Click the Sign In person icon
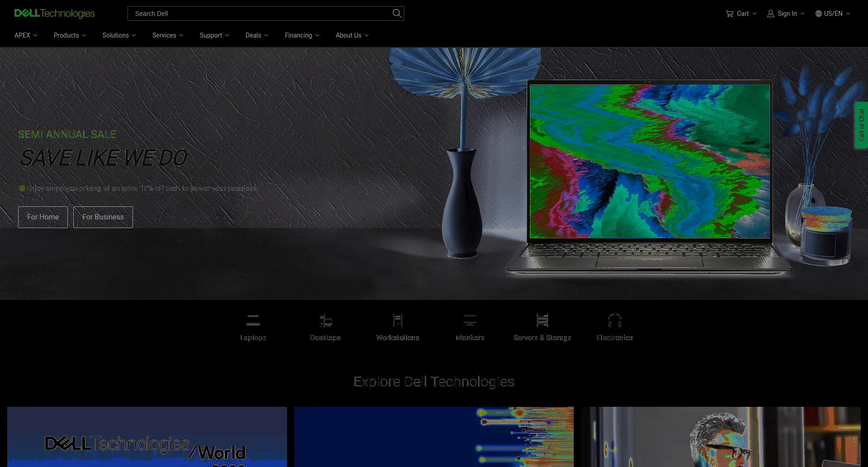868x467 pixels. 771,14
